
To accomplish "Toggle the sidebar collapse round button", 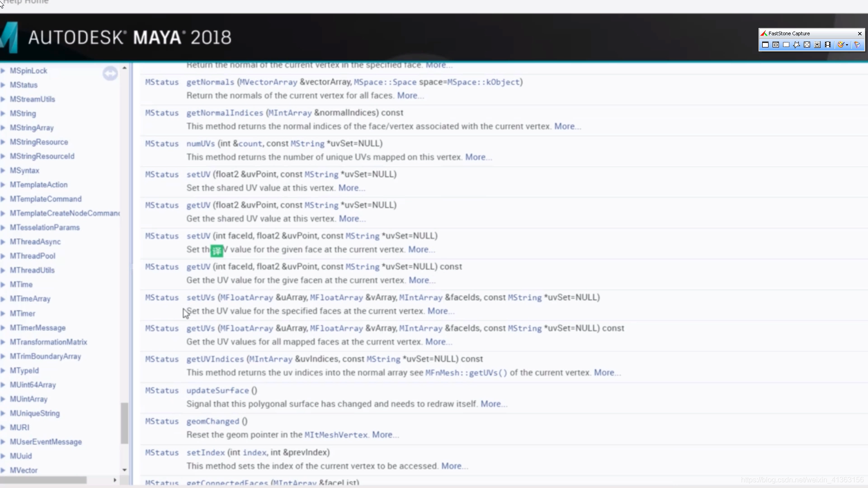I will pyautogui.click(x=110, y=73).
